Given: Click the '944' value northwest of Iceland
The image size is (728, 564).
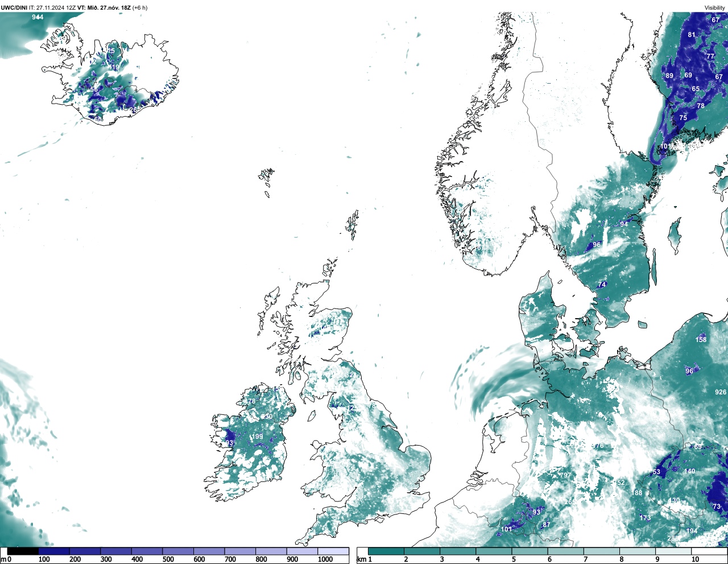Looking at the screenshot, I should coord(38,17).
